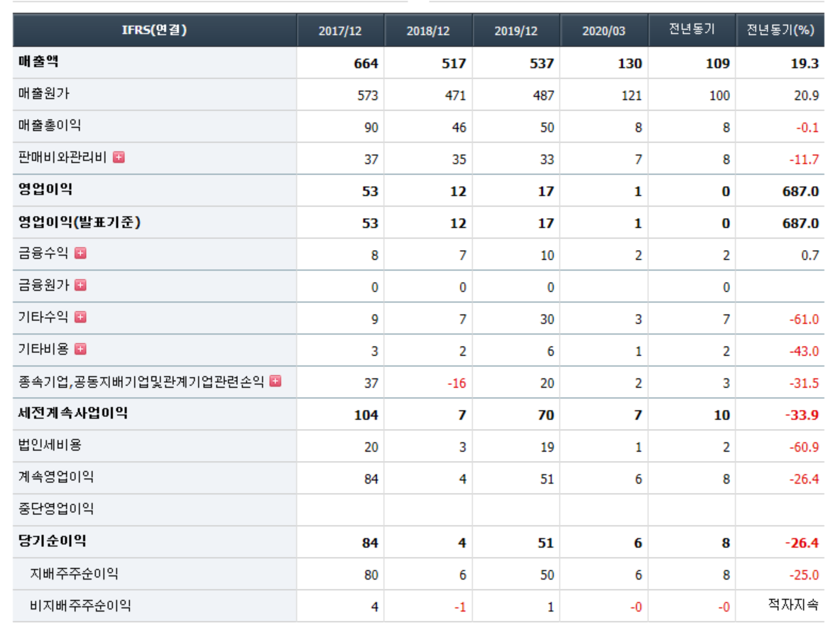Click 법인세비용 value 19 for 2019/12
840x640 pixels.
547,447
